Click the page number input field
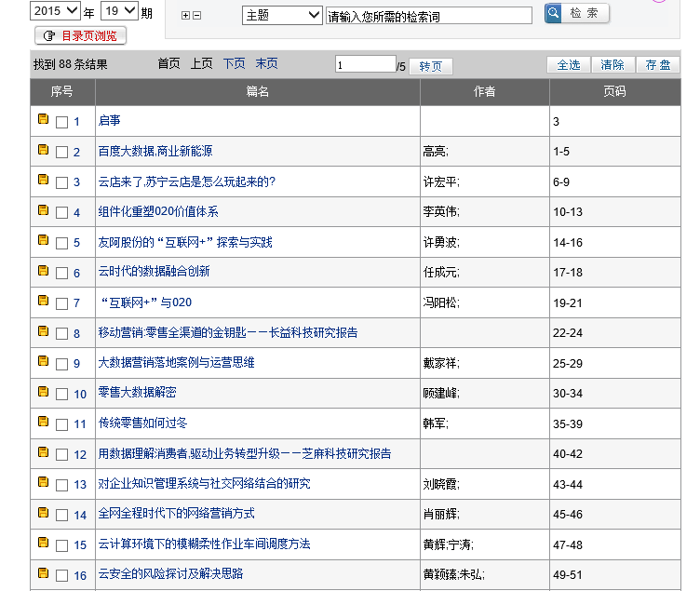Screen dimensions: 700x591 pos(365,65)
